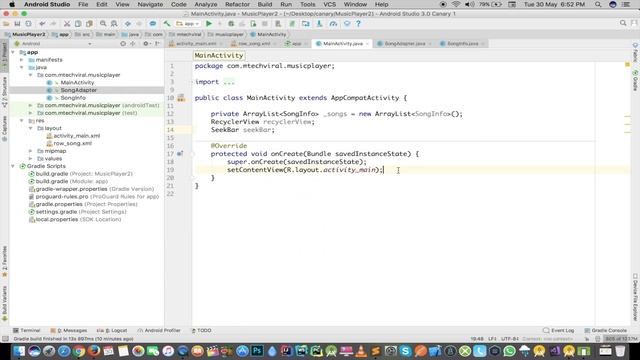
Task: Toggle the Messages tool window
Action: (69, 330)
